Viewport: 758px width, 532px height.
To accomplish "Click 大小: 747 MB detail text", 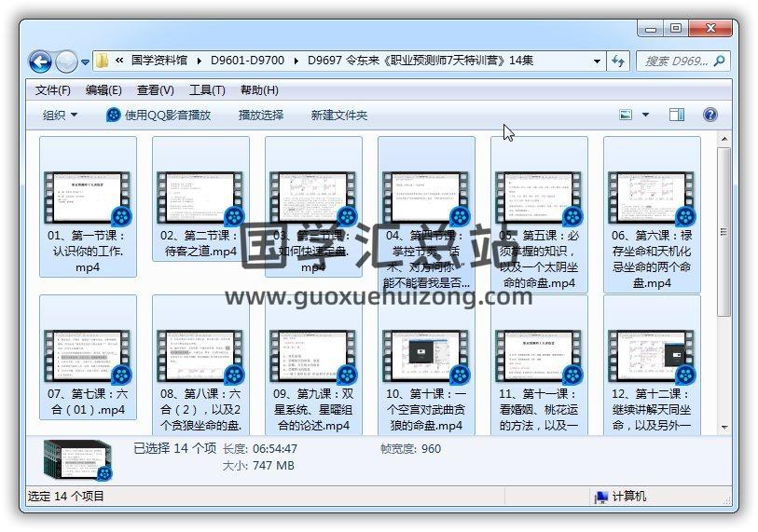I will coord(258,466).
